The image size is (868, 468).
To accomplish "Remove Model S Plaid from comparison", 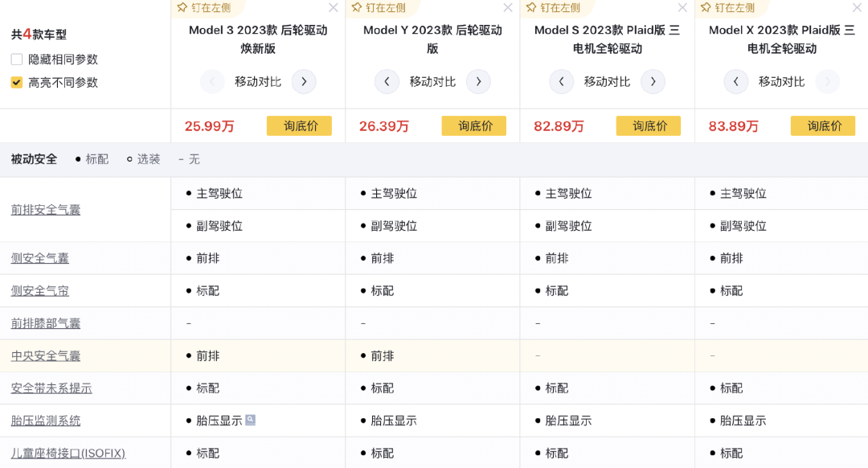I will tap(682, 8).
